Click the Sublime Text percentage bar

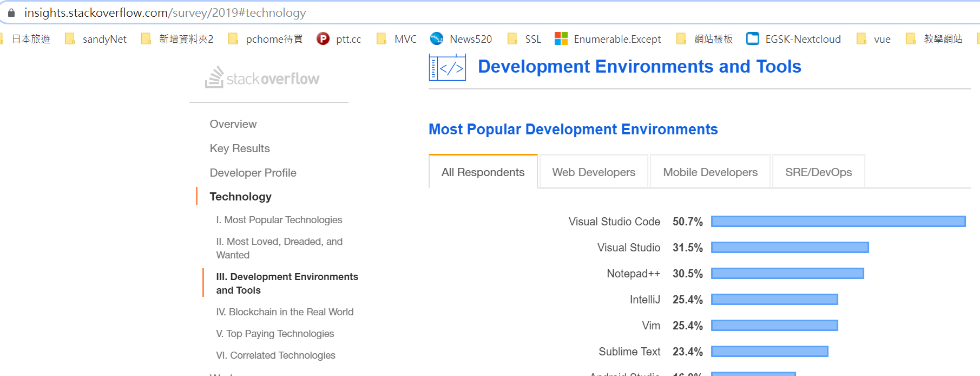(769, 351)
